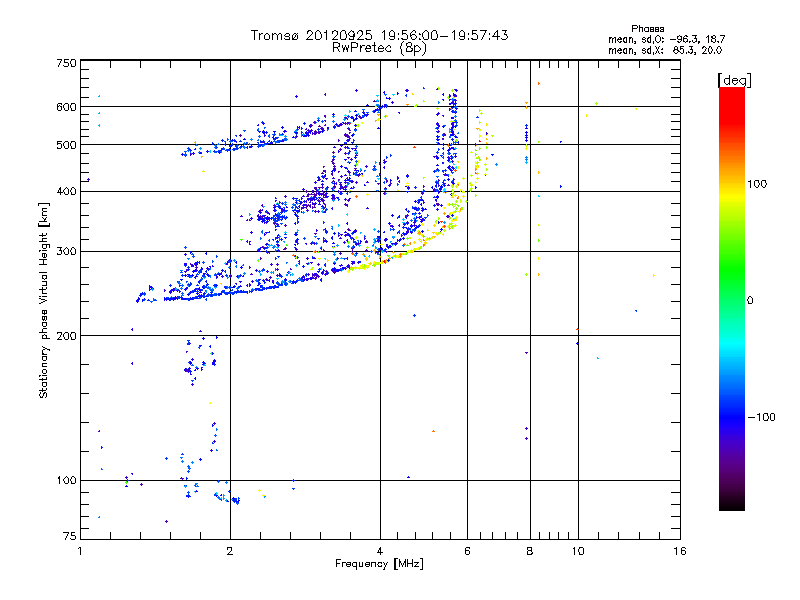Click the y-axis tick label '600'
The height and width of the screenshot is (600, 800).
tap(67, 107)
